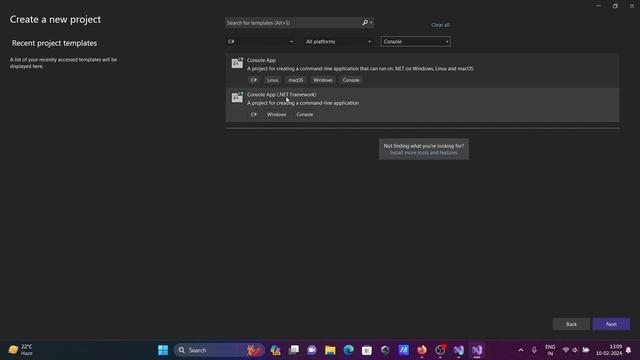Open Install more tools and features link
Viewport: 640px width, 360px height.
coord(424,153)
